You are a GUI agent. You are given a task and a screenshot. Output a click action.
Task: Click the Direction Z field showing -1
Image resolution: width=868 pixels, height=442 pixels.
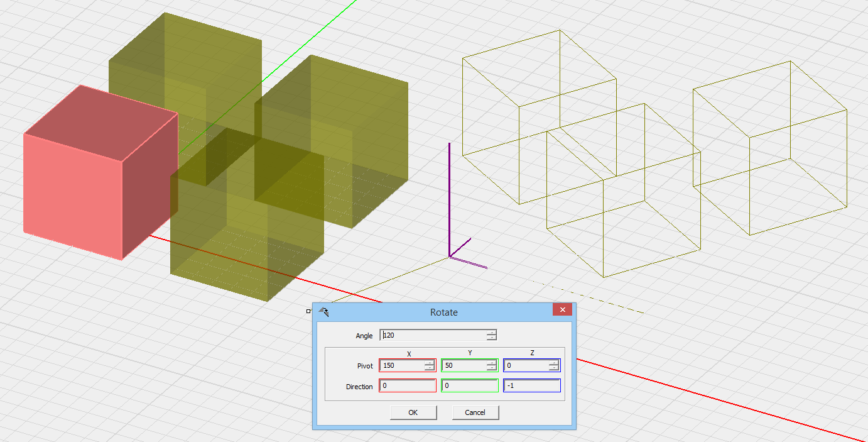point(531,386)
